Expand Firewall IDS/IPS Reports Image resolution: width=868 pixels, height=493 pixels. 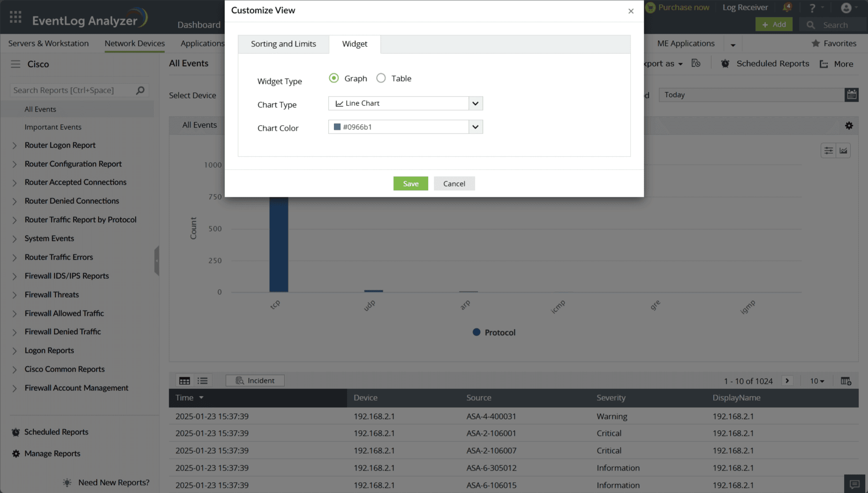click(x=15, y=276)
